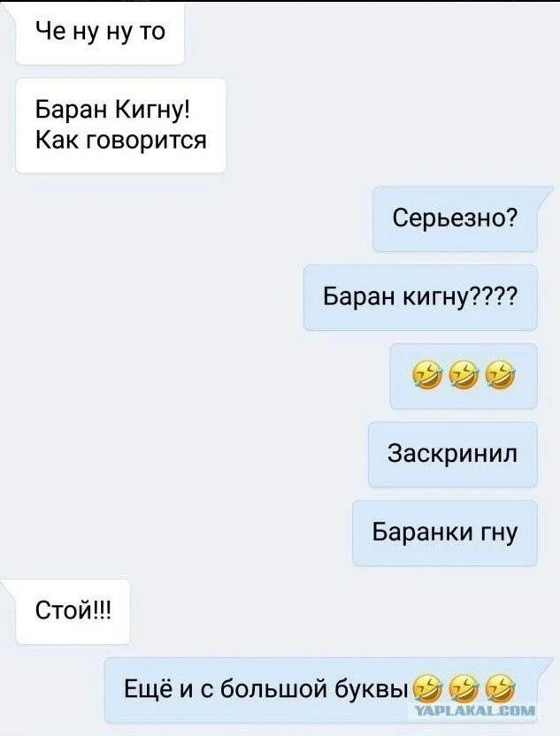560x736 pixels.
Task: Click the 'Ещё и с большой буквы' message text
Action: pos(266,689)
